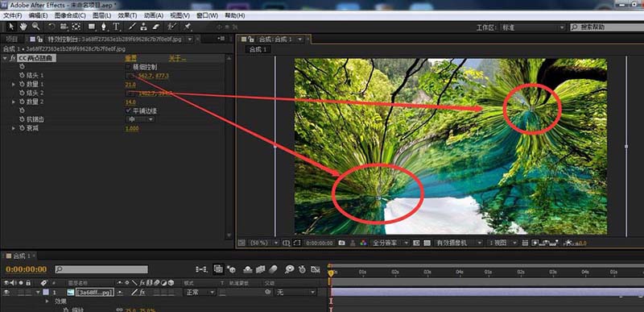This screenshot has height=312, width=644.
Task: Open the 效果(T) menu
Action: 127,15
